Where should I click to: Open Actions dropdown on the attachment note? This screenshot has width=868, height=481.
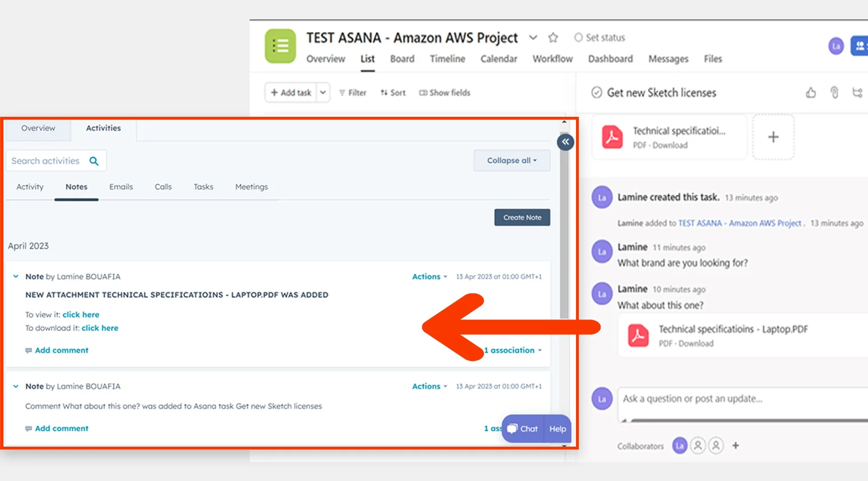coord(429,277)
